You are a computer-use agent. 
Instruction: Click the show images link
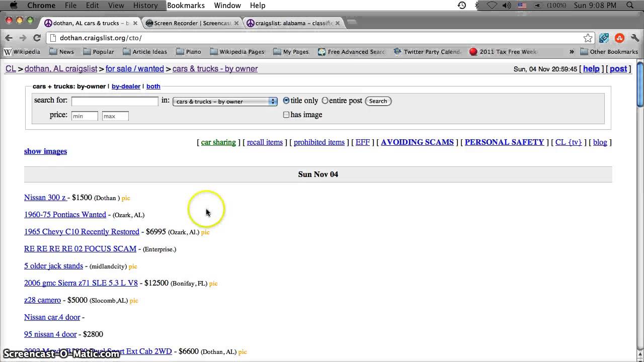tap(45, 151)
